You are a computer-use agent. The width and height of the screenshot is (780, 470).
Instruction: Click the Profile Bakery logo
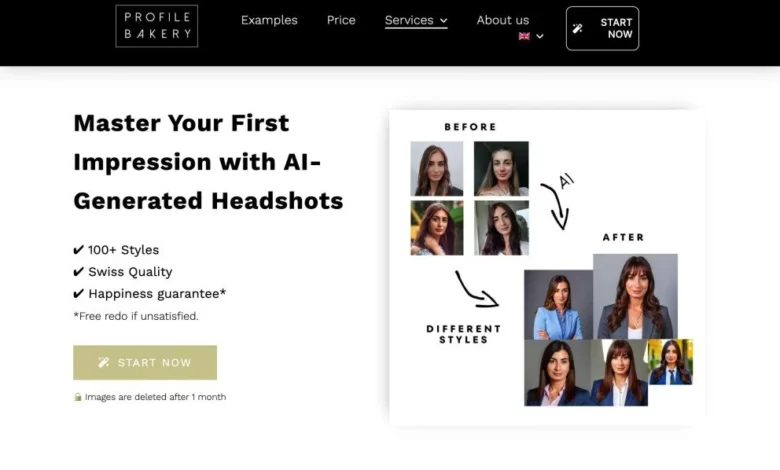157,26
